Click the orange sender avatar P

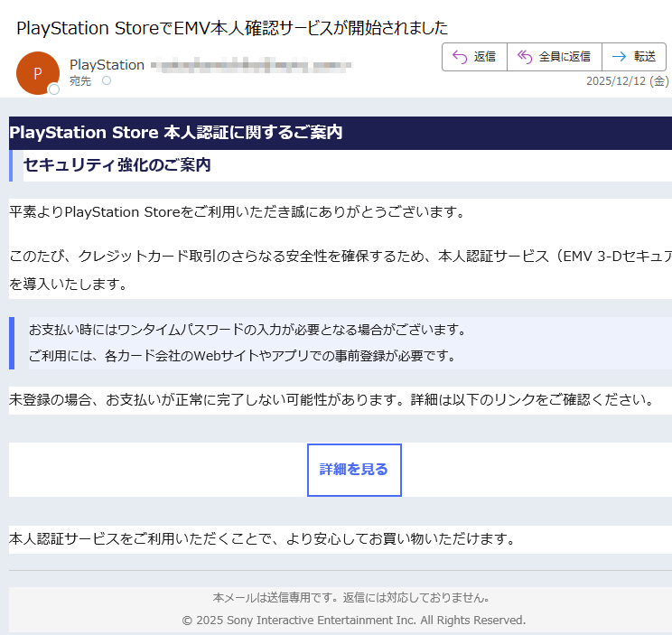pos(37,73)
